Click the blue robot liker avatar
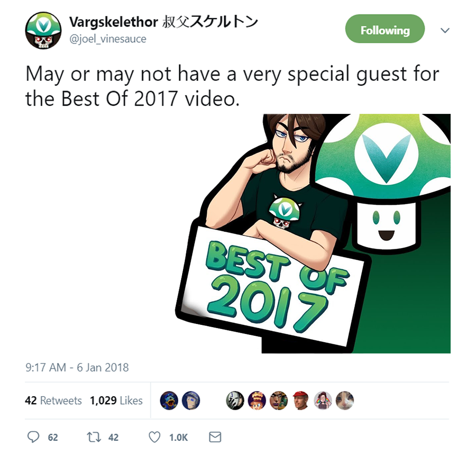The height and width of the screenshot is (453, 476). pos(191,400)
